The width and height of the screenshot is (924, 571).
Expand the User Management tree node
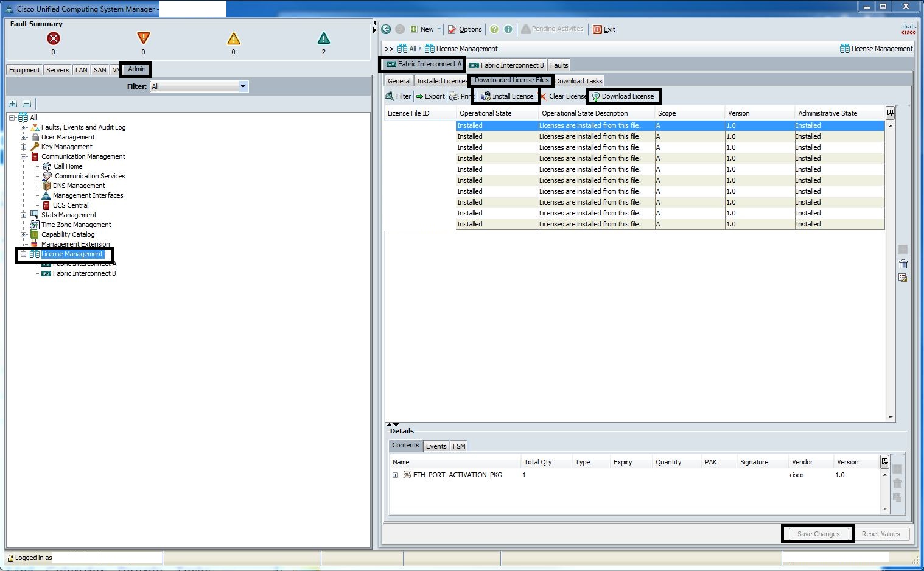click(24, 137)
